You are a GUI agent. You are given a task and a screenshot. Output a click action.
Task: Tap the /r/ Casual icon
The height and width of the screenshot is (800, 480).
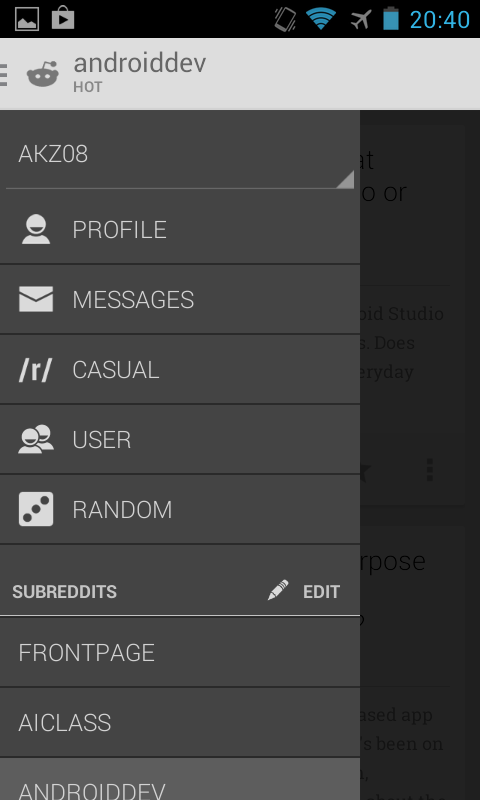coord(35,370)
